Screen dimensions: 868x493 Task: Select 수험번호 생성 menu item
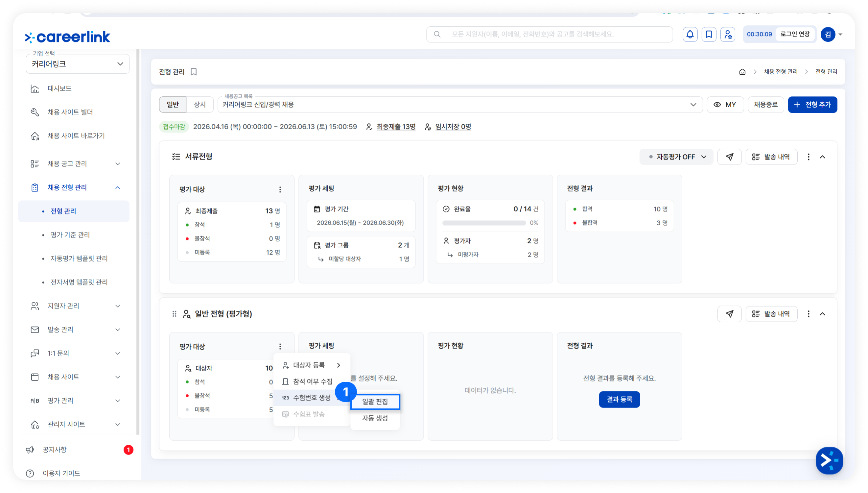pos(312,398)
